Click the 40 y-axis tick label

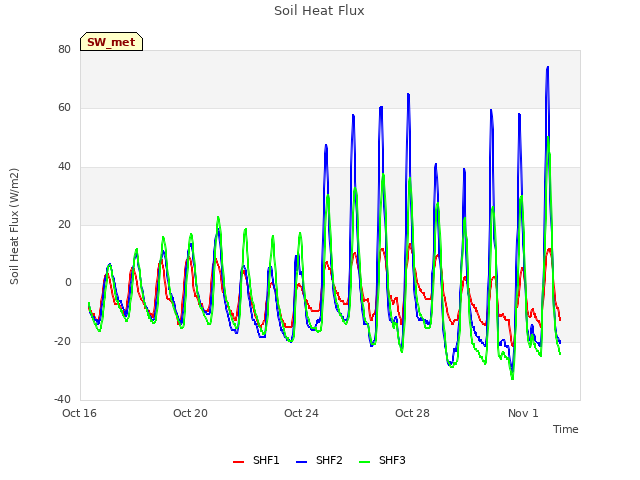point(64,166)
